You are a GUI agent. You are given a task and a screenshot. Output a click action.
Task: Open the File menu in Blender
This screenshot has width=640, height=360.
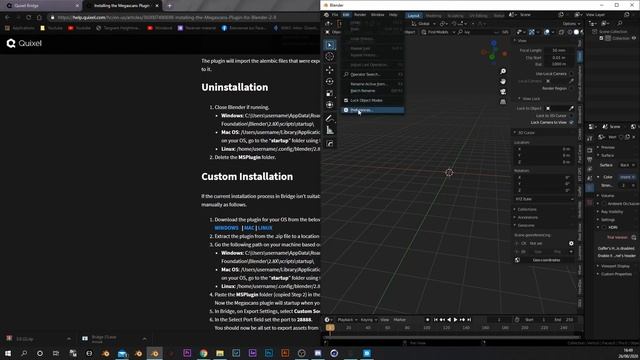335,15
